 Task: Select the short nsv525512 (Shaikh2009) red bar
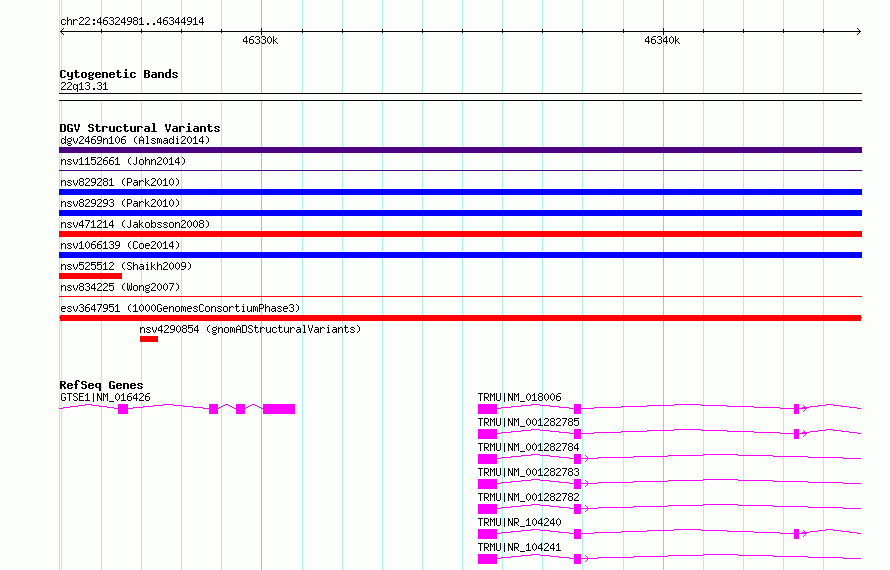point(90,276)
